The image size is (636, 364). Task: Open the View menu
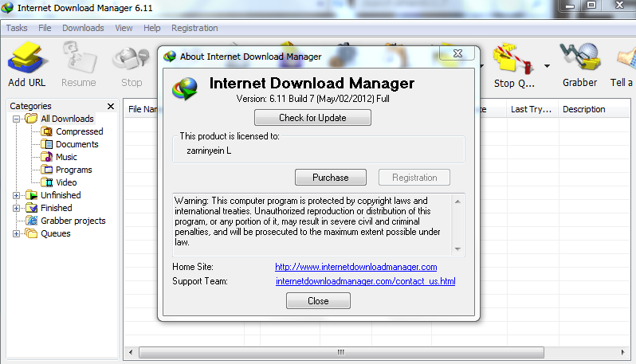point(124,28)
